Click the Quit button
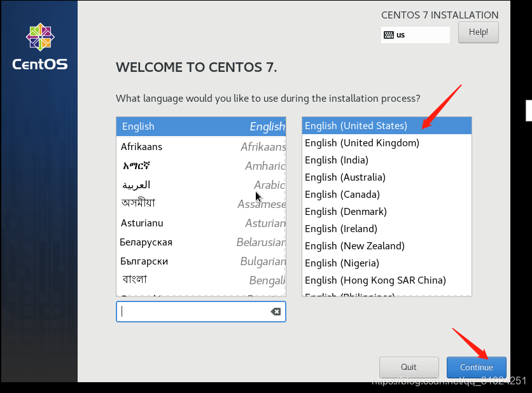Screen dimensions: 532x393 (409, 367)
